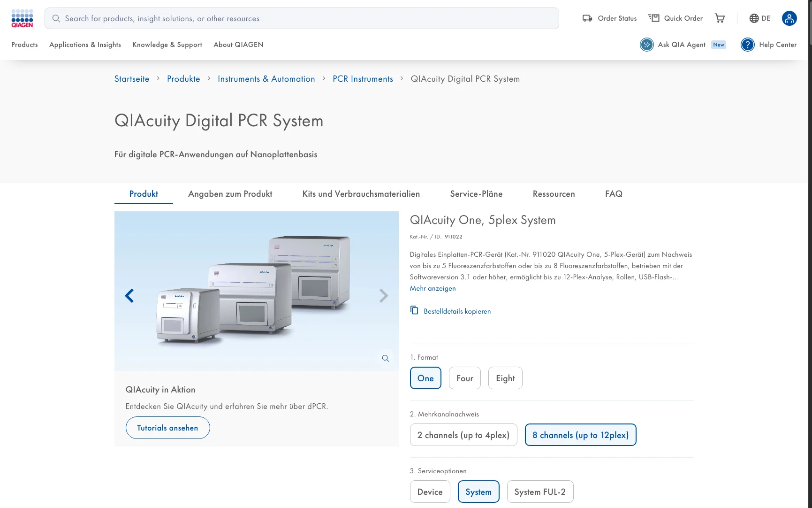
Task: Click the copy icon for Bestelldetails
Action: click(x=414, y=310)
